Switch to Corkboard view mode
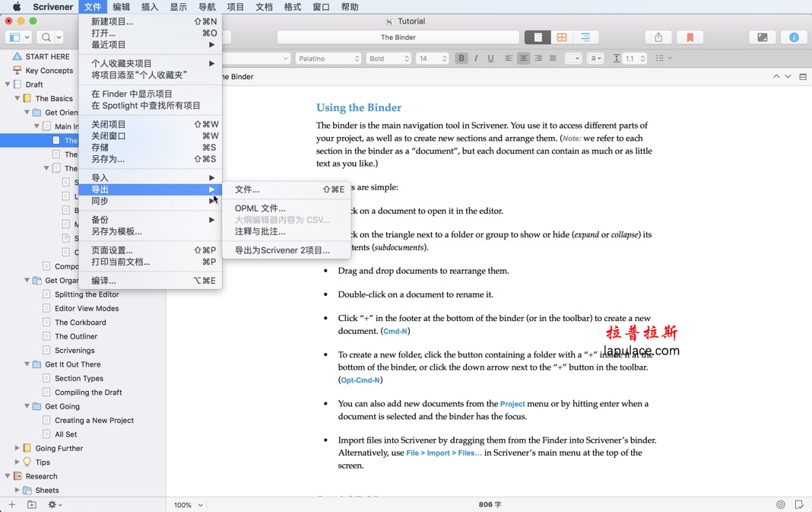The width and height of the screenshot is (812, 512). (x=562, y=37)
